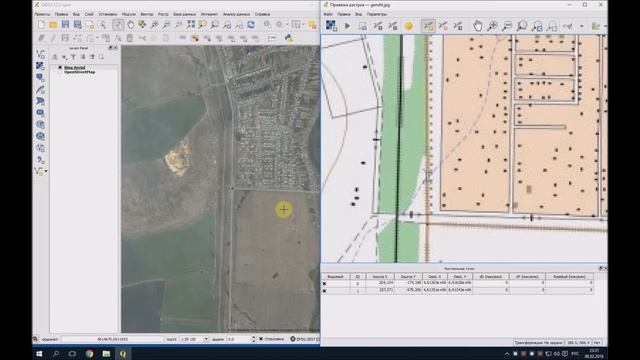Open the Help menu in QGIS
This screenshot has height=360, width=640.
point(262,14)
